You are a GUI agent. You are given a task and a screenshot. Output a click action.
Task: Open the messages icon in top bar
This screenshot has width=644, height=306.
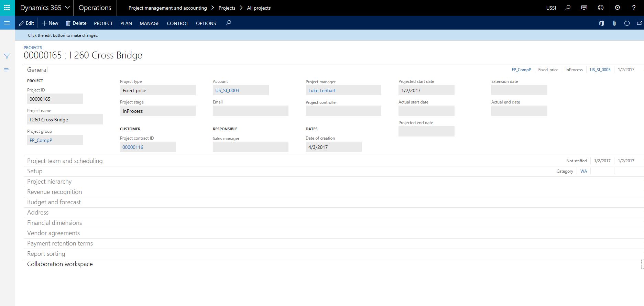coord(584,8)
